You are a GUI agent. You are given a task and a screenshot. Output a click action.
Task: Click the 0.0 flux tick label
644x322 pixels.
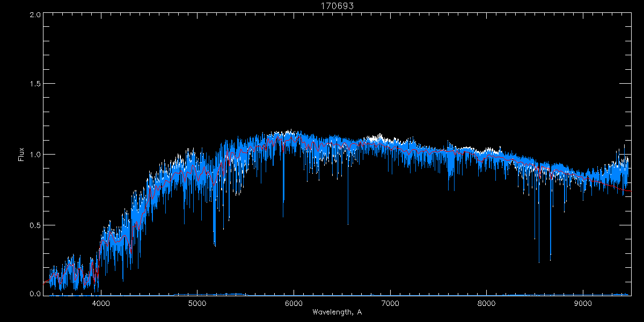pos(35,294)
